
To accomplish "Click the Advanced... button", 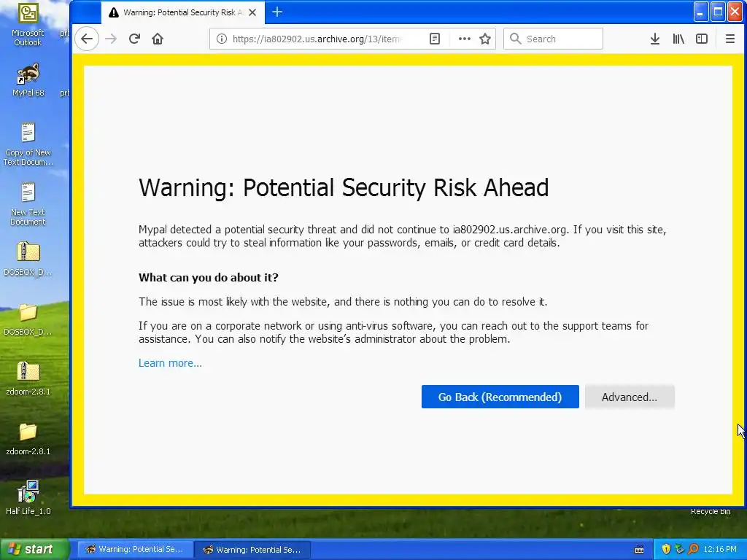I will click(x=630, y=397).
